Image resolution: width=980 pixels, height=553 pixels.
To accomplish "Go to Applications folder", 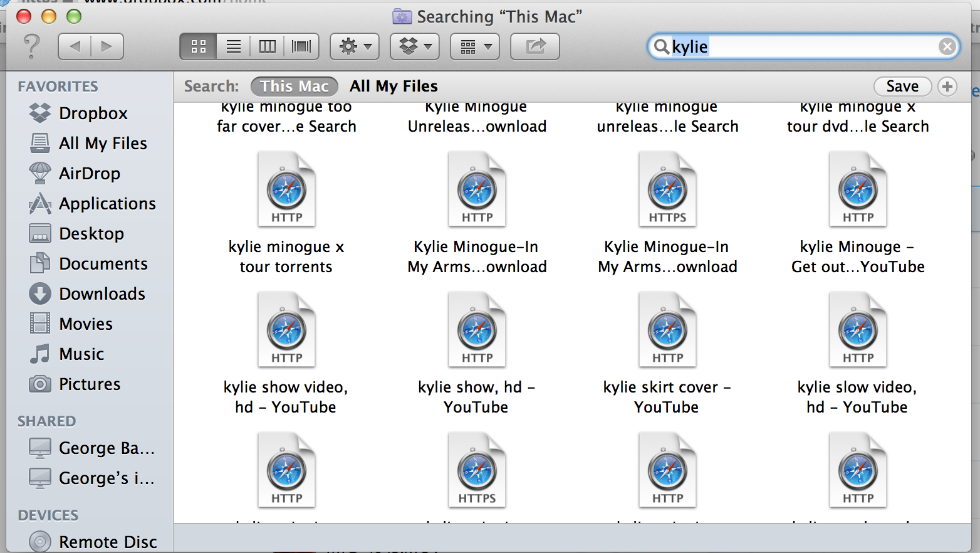I will click(x=92, y=204).
